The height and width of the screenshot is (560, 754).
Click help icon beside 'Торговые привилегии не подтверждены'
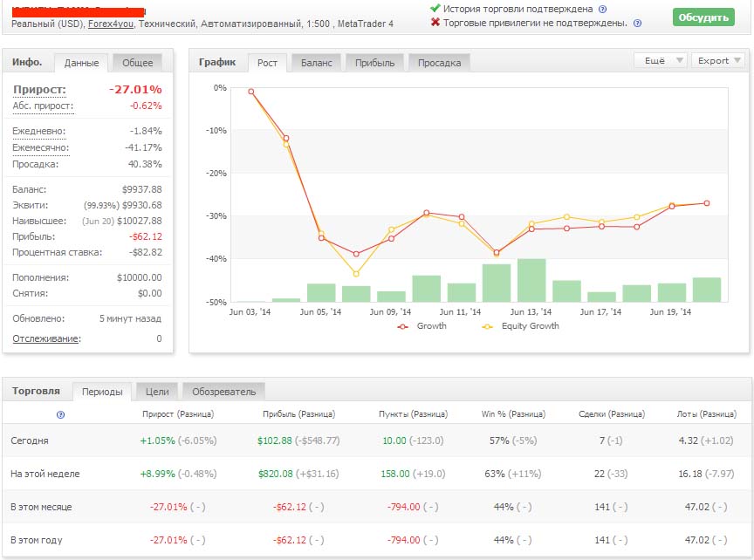coord(637,23)
